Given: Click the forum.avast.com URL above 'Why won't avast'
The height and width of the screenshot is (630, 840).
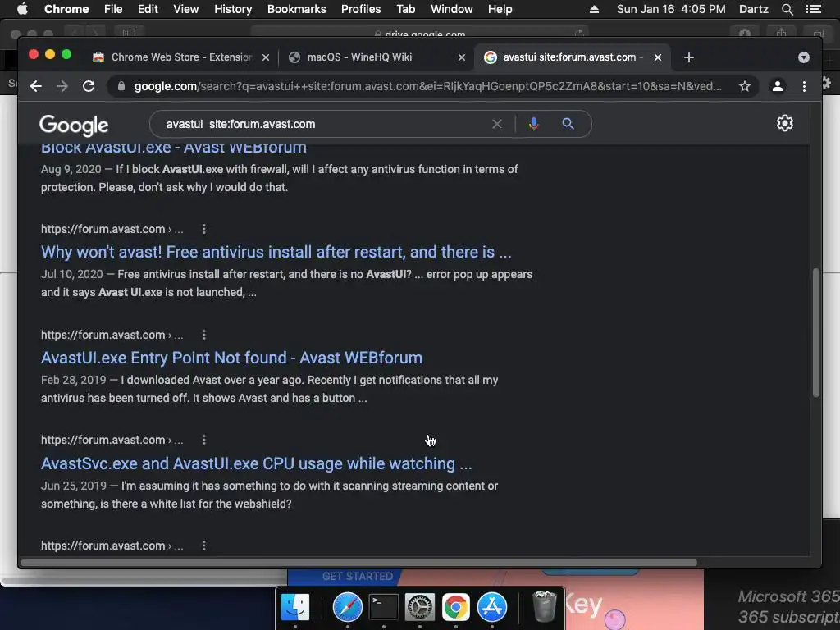Looking at the screenshot, I should [x=112, y=230].
